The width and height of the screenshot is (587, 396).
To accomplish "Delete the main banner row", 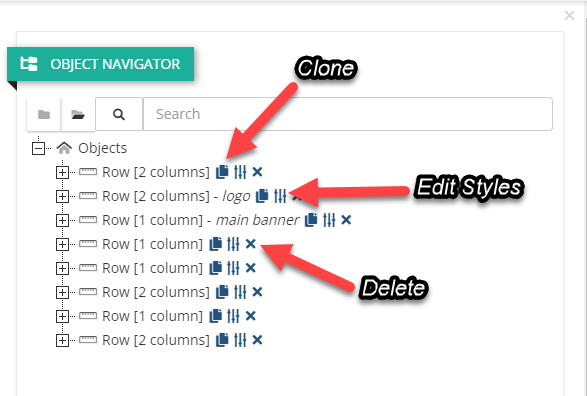I will click(x=346, y=220).
